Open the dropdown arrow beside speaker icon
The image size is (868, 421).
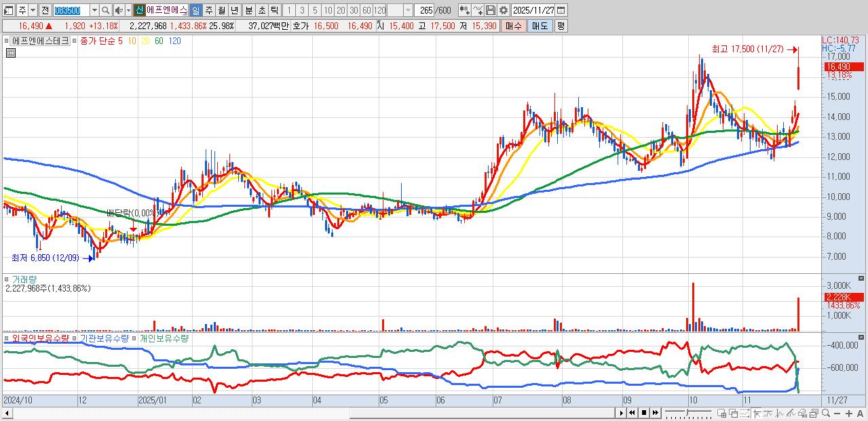point(128,10)
